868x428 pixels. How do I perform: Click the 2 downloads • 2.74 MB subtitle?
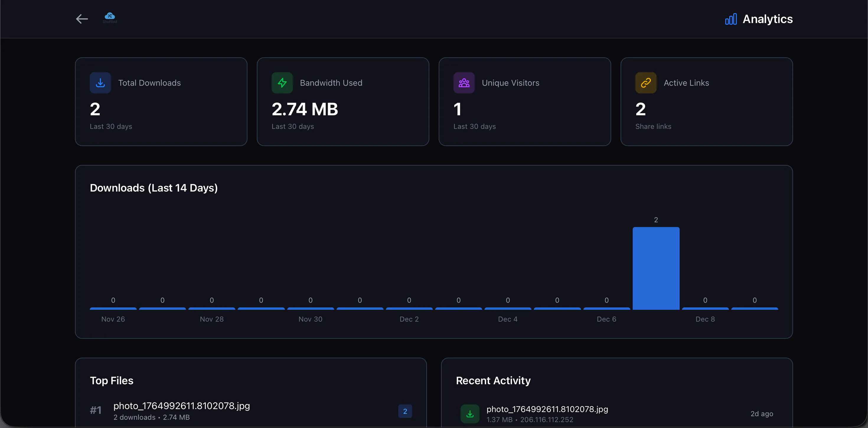click(x=152, y=417)
